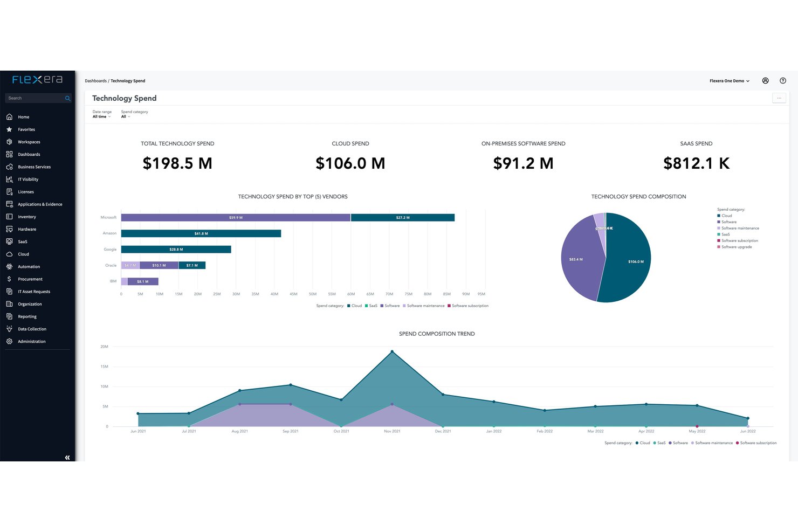Click the $106.0 M cloud spend value
The image size is (798, 532).
pyautogui.click(x=350, y=163)
